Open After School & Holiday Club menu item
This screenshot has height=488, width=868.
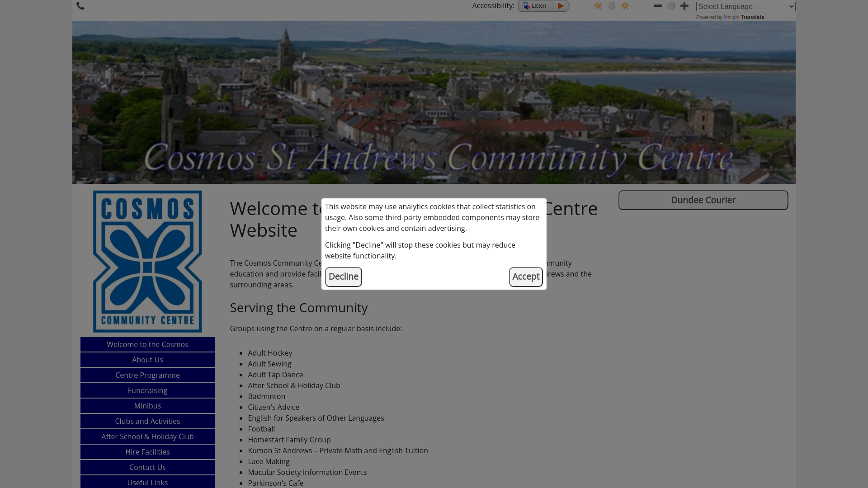tap(147, 436)
